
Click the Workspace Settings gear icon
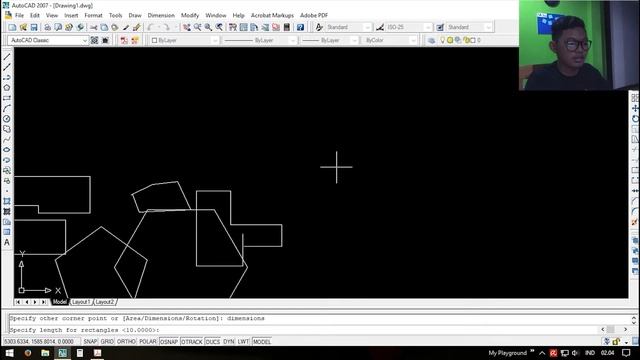[x=94, y=40]
